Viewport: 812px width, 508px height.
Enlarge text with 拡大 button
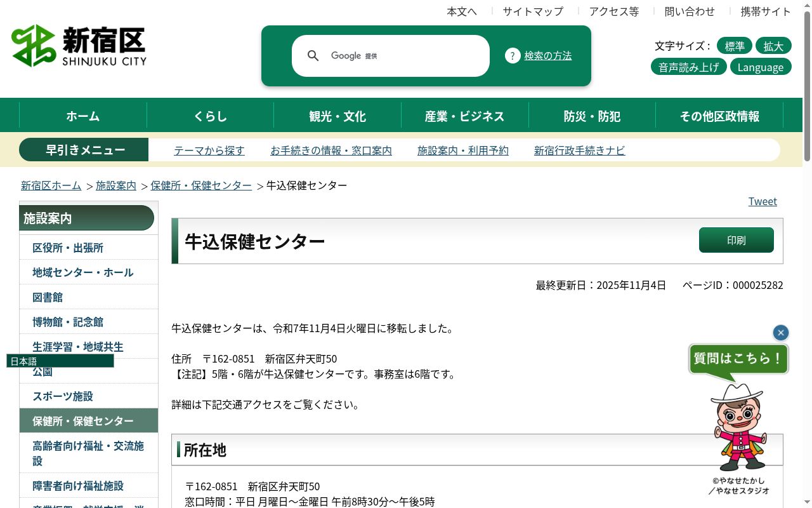click(773, 46)
